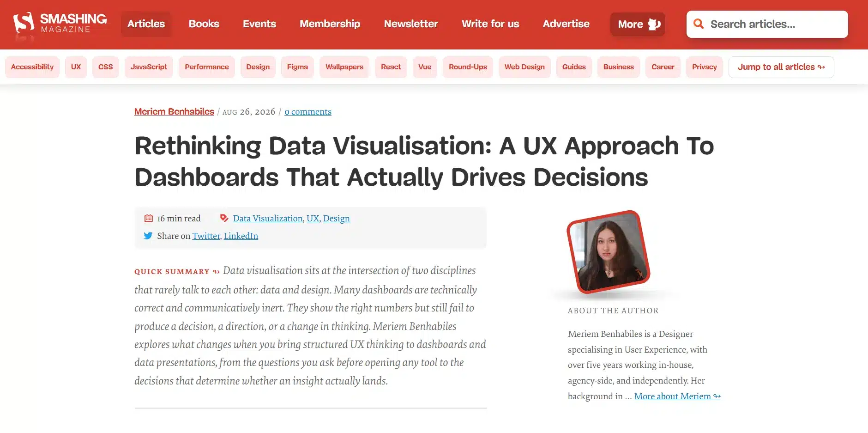This screenshot has height=433, width=868.
Task: Click the Twitter bird icon
Action: [148, 236]
